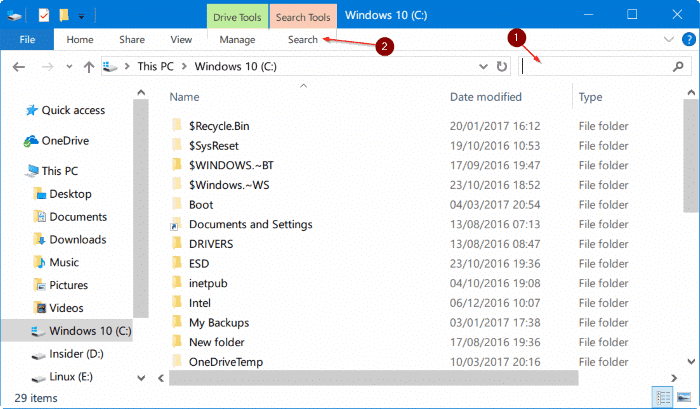Sort by the Type column header
700x409 pixels.
coord(590,97)
